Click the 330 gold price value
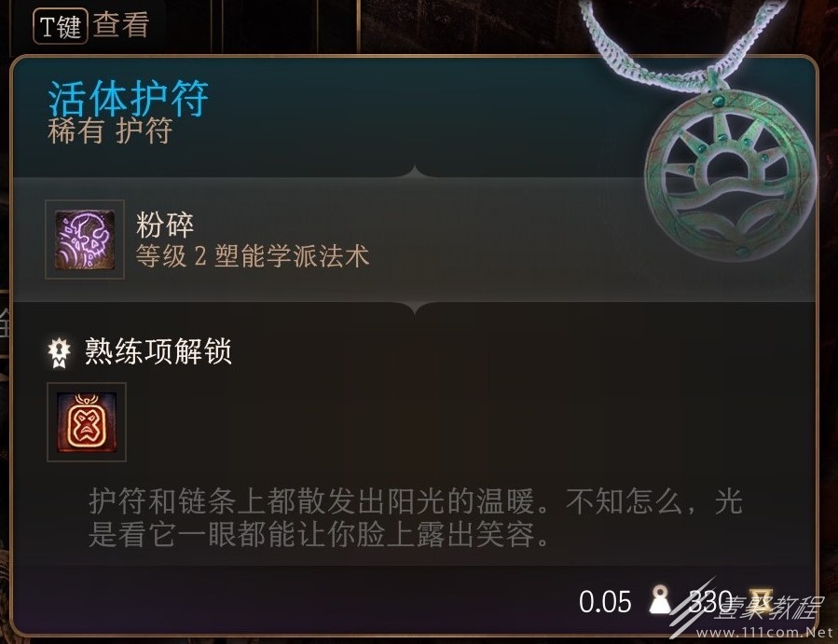Image resolution: width=838 pixels, height=644 pixels. point(709,601)
